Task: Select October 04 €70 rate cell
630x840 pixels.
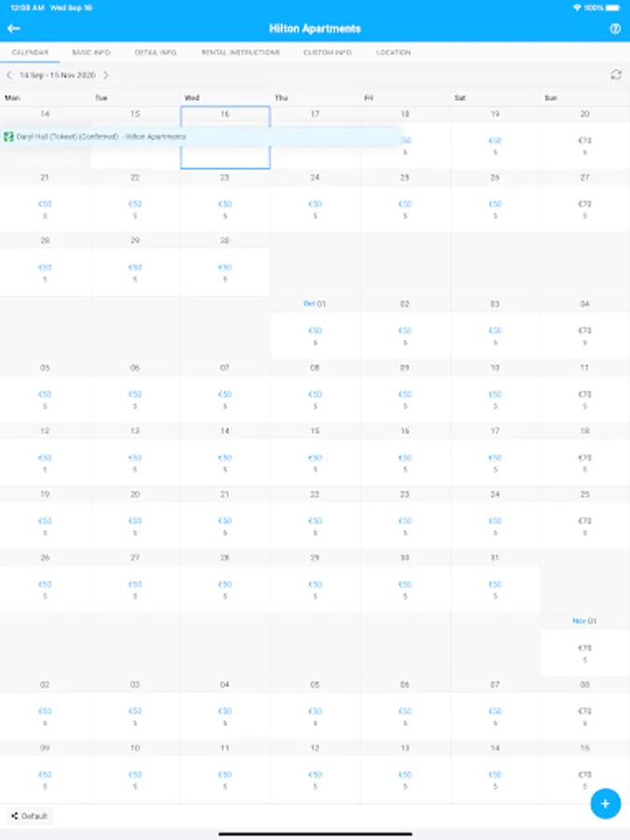Action: tap(585, 336)
